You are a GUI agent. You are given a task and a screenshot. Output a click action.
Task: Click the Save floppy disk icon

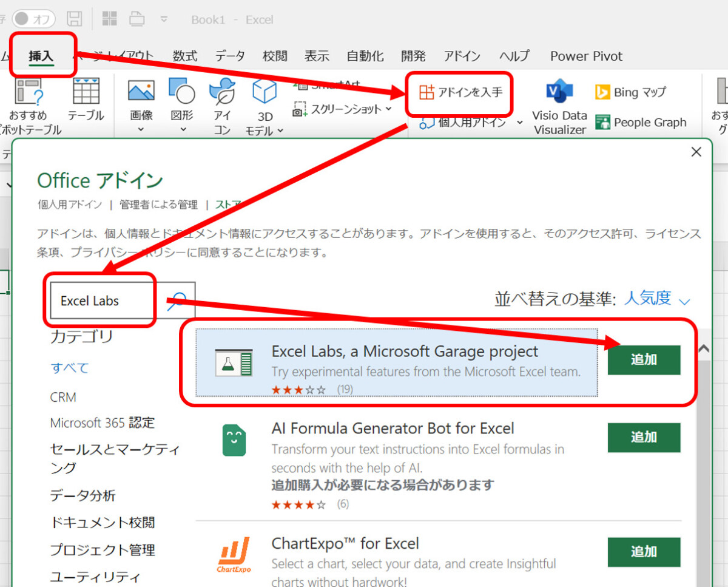(x=74, y=19)
